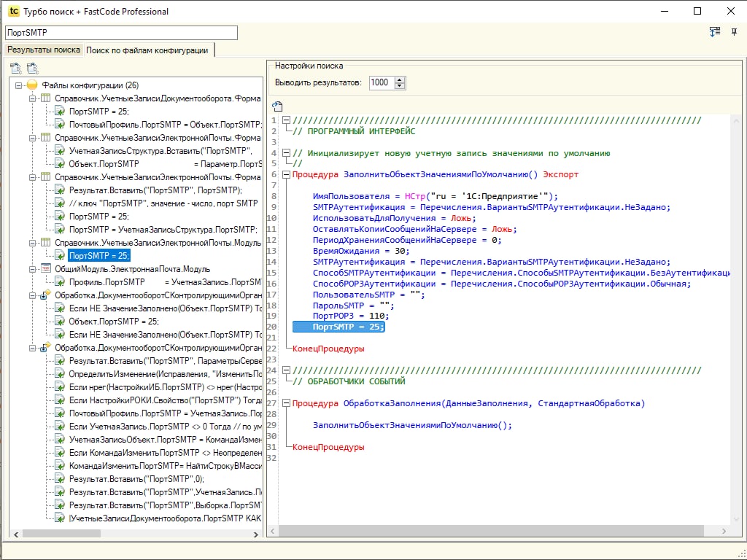Click the leftmost icon in the tree toolbar
The width and height of the screenshot is (747, 560).
[16, 69]
